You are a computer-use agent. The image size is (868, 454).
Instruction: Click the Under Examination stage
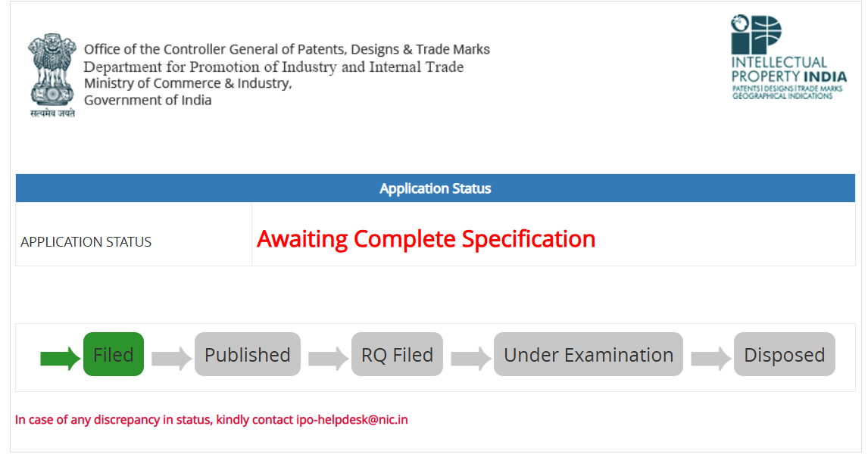589,355
